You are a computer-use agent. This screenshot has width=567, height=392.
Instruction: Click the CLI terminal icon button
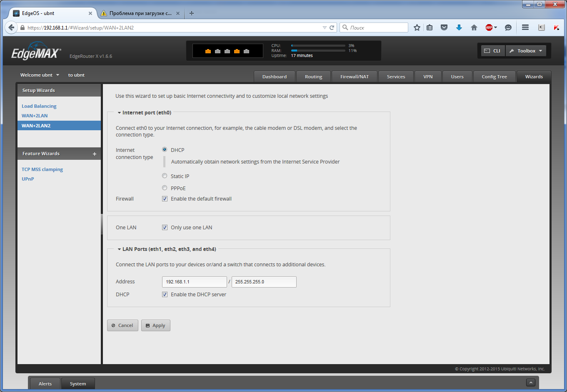pyautogui.click(x=492, y=51)
